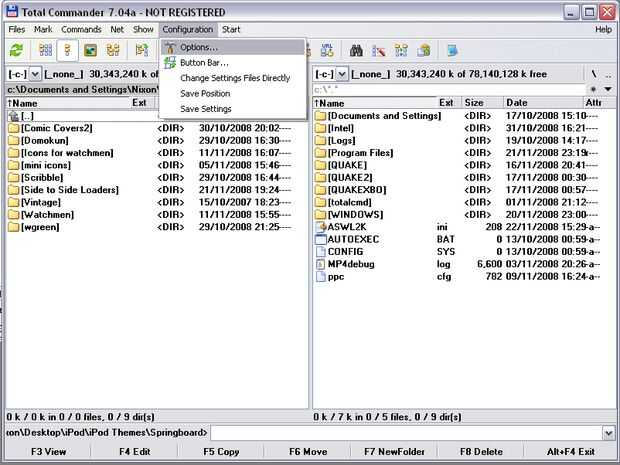This screenshot has width=620, height=465.
Task: Click the Alt+F4 Exit button
Action: [x=570, y=452]
